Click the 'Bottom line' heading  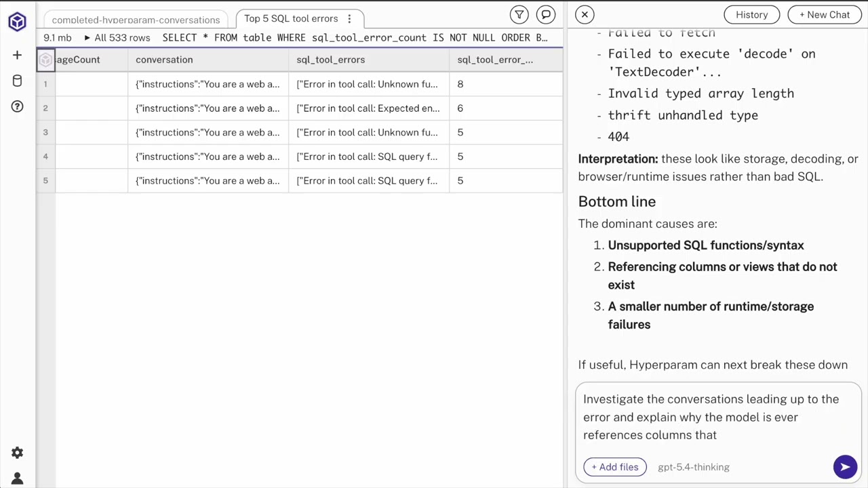(x=617, y=201)
